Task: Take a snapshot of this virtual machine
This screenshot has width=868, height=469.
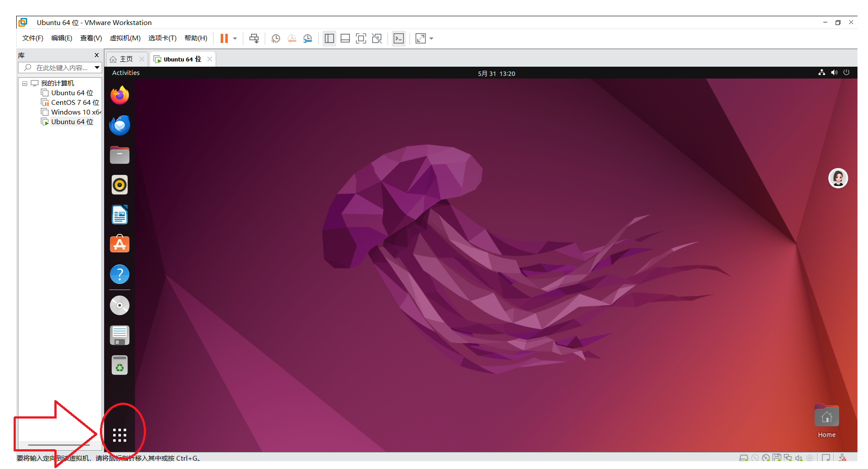Action: pyautogui.click(x=276, y=39)
